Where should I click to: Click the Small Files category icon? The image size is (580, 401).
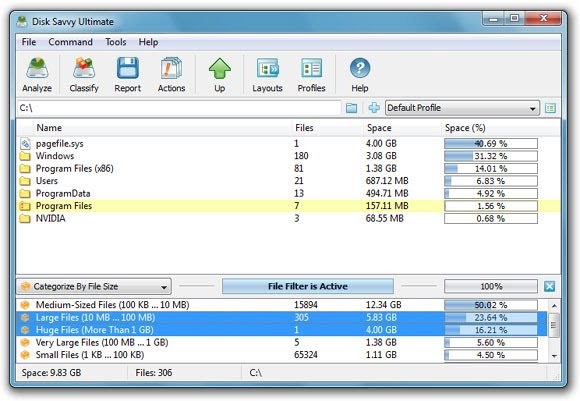(x=25, y=355)
